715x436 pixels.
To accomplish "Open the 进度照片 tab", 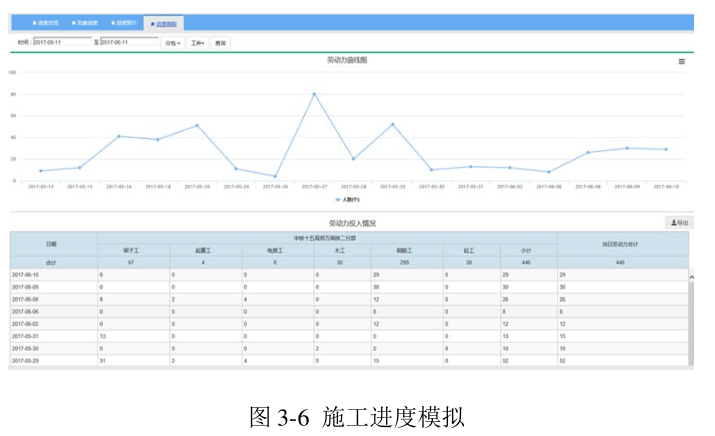I will [x=124, y=23].
